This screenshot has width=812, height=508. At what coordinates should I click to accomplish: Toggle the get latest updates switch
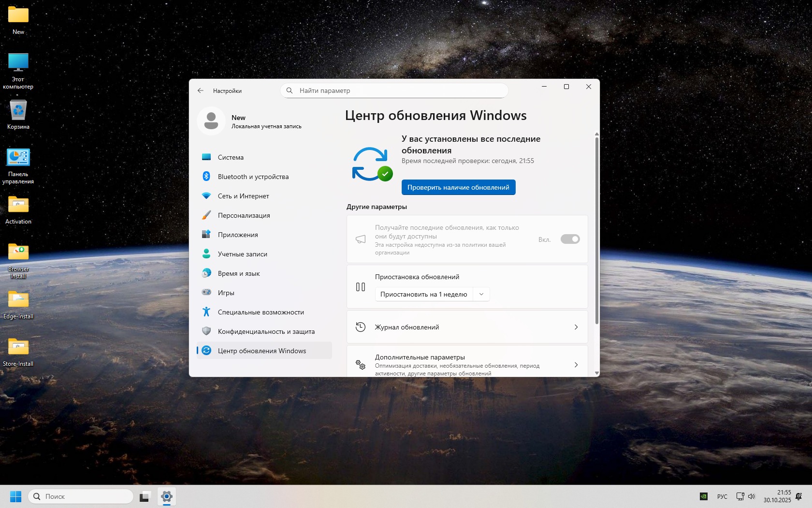[570, 239]
